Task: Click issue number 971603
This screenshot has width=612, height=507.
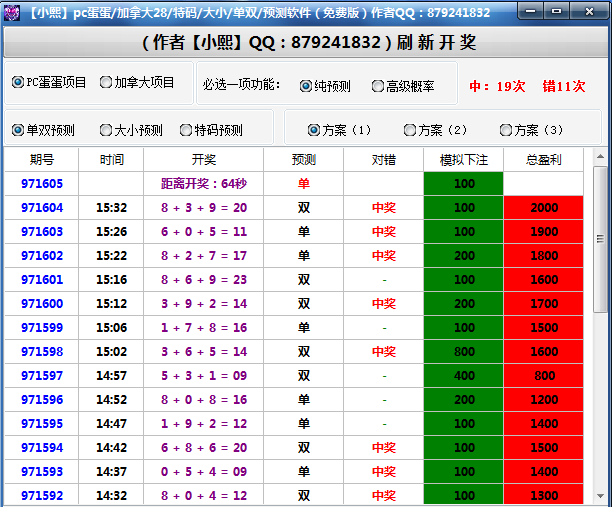Action: click(42, 231)
